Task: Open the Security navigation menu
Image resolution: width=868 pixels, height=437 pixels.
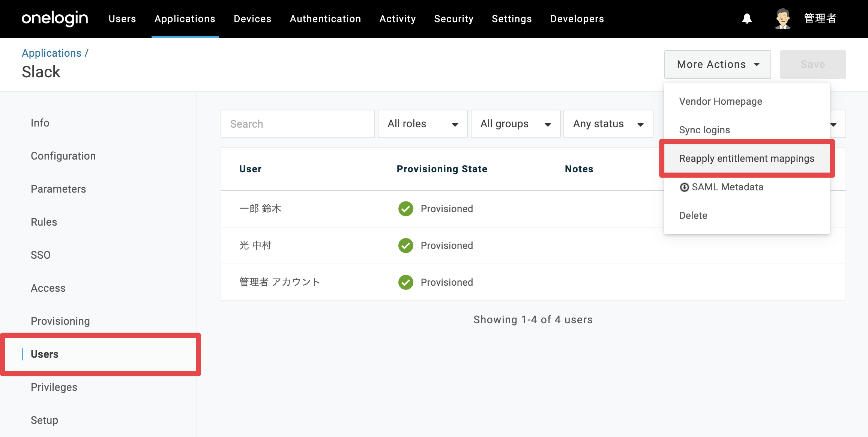Action: pyautogui.click(x=454, y=19)
